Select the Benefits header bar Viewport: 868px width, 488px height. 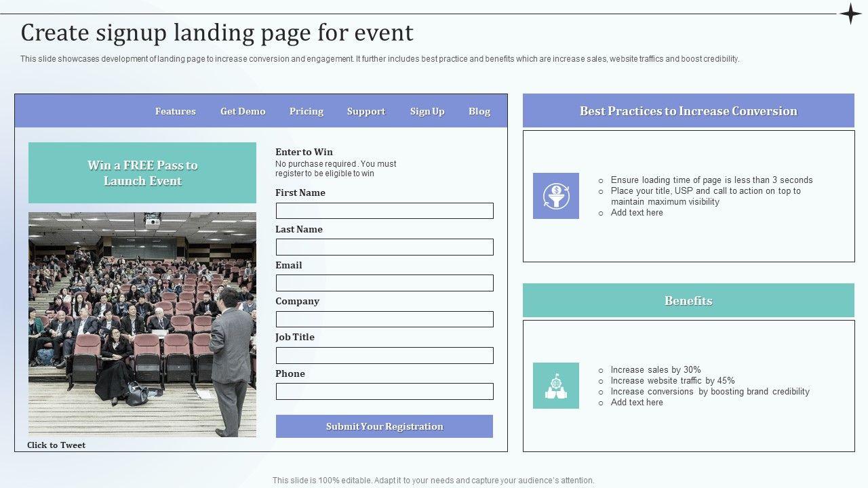[x=688, y=300]
